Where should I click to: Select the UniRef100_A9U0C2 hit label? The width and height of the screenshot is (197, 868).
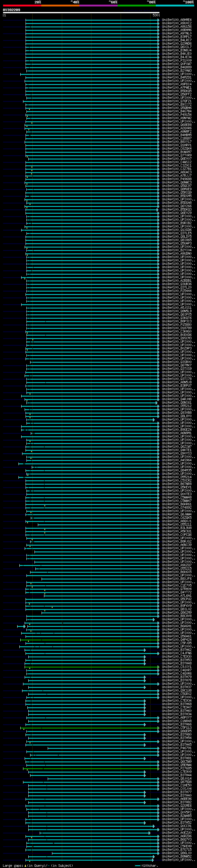(176, 23)
